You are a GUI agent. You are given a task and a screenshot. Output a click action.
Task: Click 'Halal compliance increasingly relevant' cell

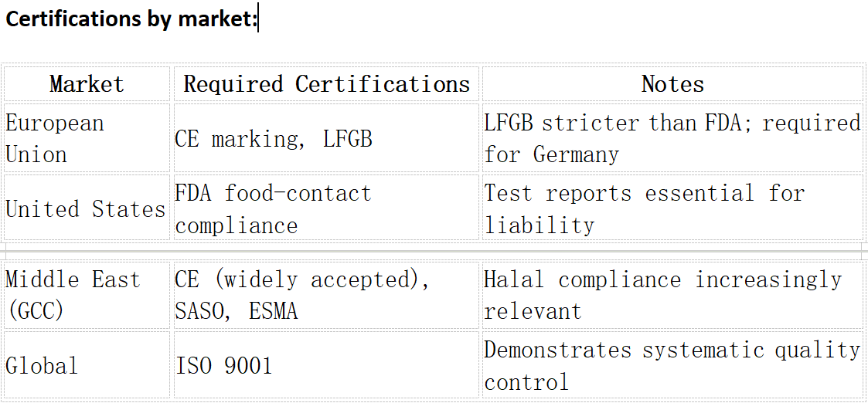click(672, 295)
